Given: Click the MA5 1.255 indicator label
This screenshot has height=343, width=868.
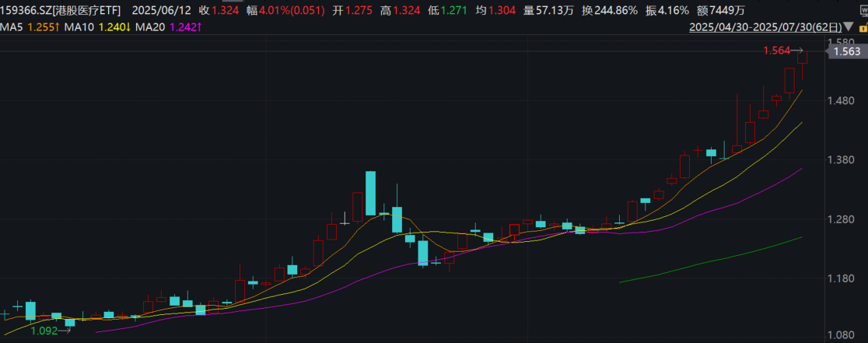Looking at the screenshot, I should tap(30, 26).
